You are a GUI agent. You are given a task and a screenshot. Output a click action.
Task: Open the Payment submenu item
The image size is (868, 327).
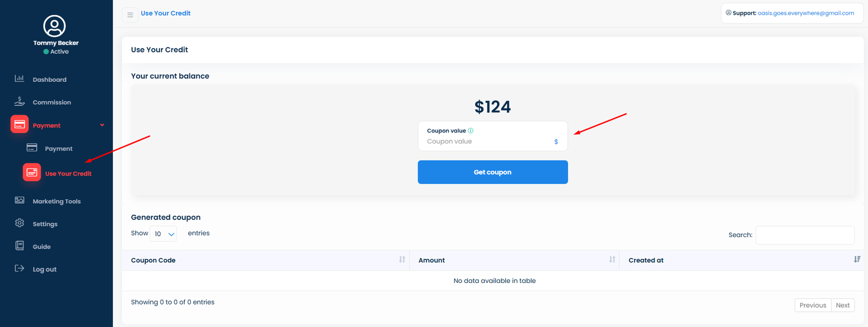point(59,149)
